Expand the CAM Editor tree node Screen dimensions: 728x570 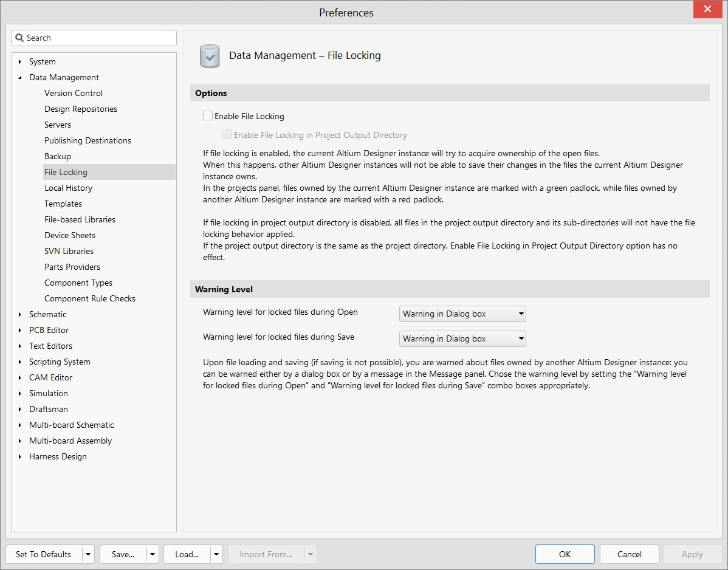click(x=19, y=377)
